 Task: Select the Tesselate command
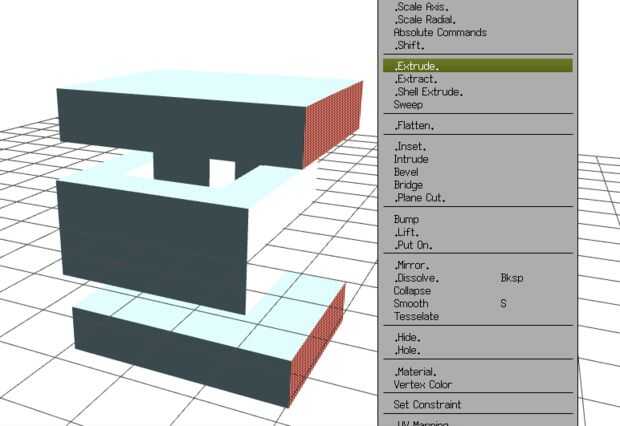point(478,316)
